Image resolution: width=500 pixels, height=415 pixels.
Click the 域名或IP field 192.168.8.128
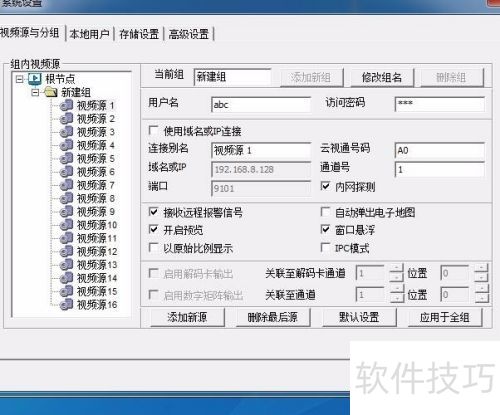[261, 169]
